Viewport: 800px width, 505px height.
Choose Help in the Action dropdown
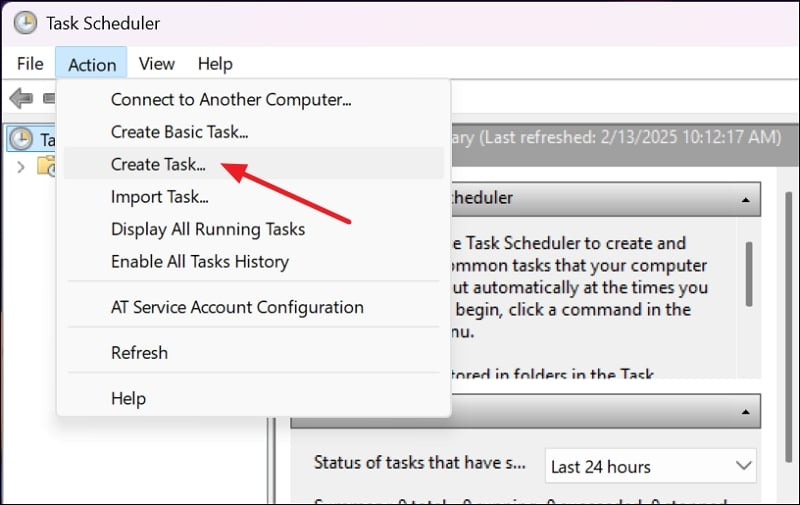pos(254,398)
